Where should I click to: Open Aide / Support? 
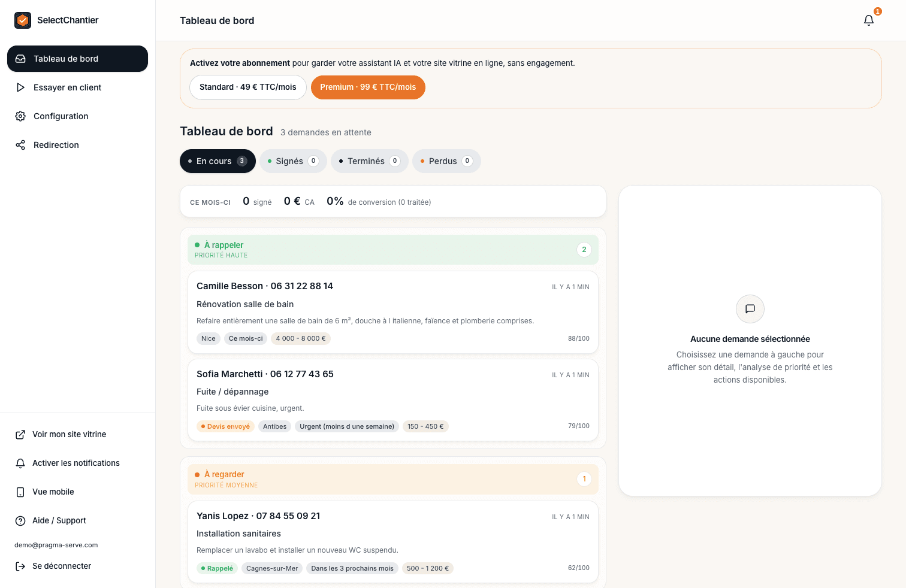point(77,521)
